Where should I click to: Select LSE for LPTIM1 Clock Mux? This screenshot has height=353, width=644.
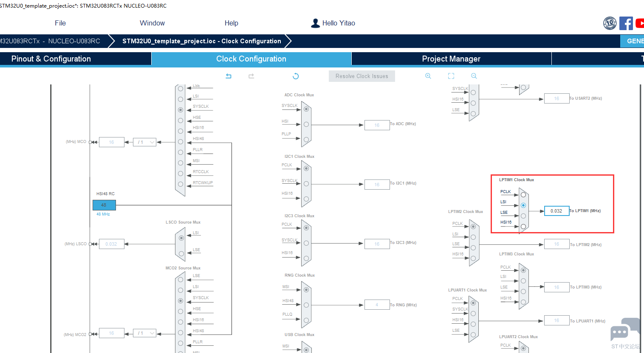point(523,216)
